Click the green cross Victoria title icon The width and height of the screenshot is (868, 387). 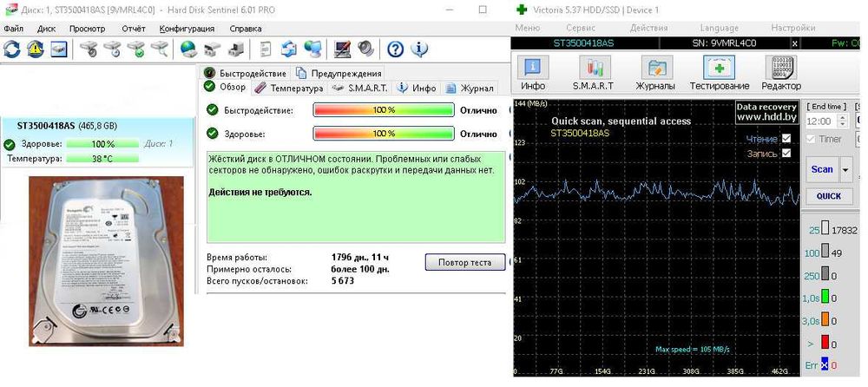[520, 10]
